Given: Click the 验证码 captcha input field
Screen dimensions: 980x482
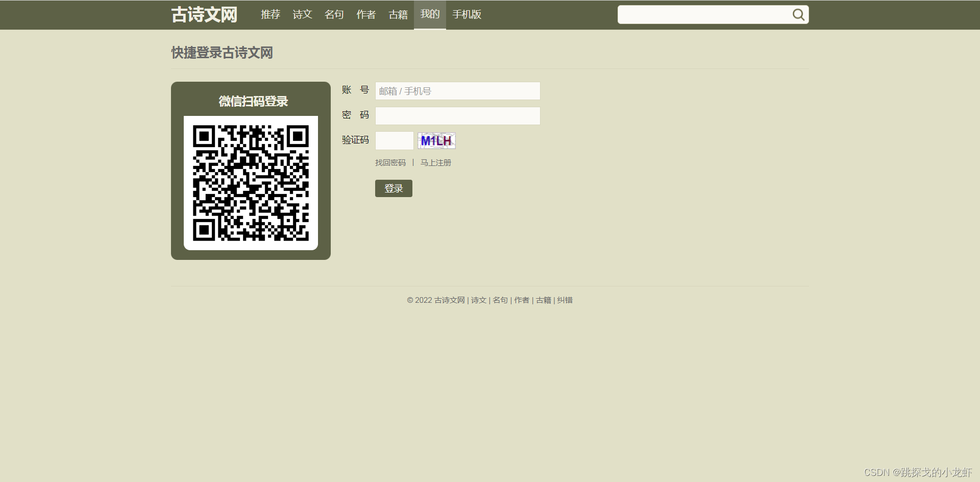Looking at the screenshot, I should coord(395,140).
